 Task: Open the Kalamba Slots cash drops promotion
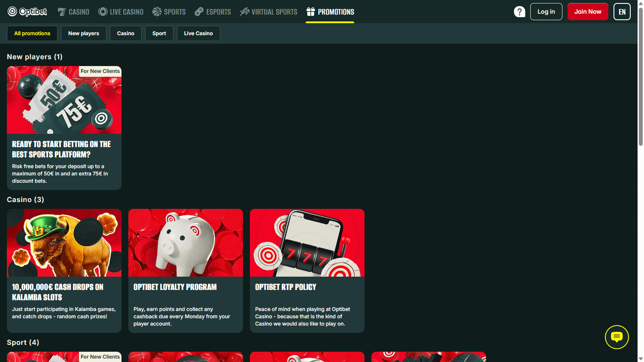(x=64, y=271)
